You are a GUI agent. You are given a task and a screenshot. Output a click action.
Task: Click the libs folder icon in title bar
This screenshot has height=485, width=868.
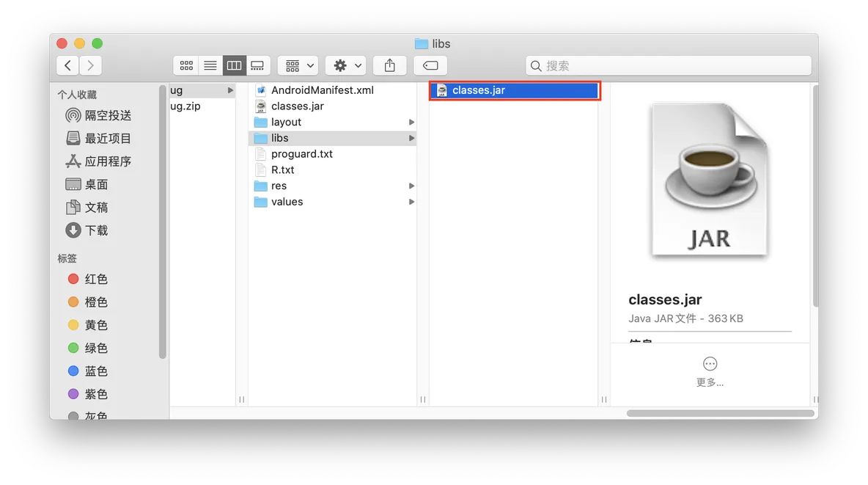(422, 43)
